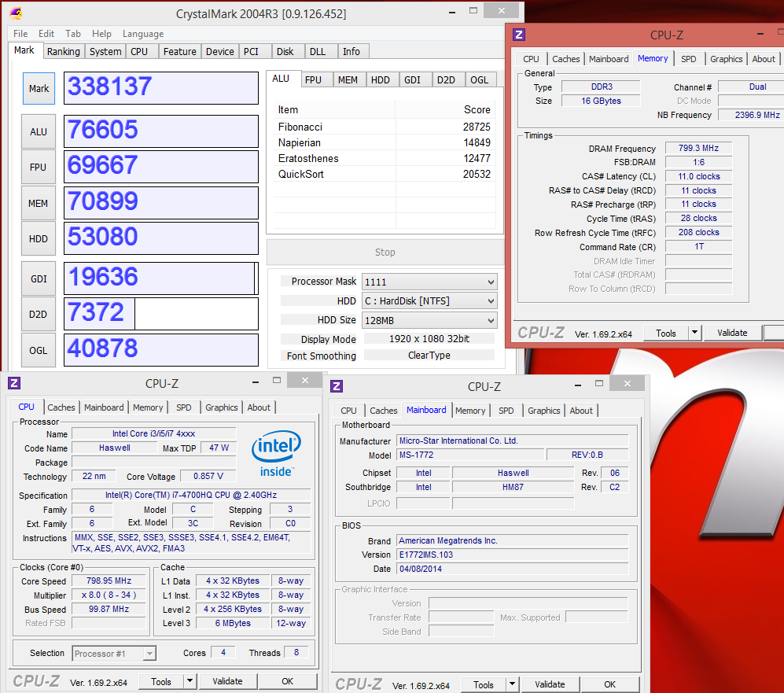
Task: Open the HDD Size dropdown
Action: pos(491,320)
